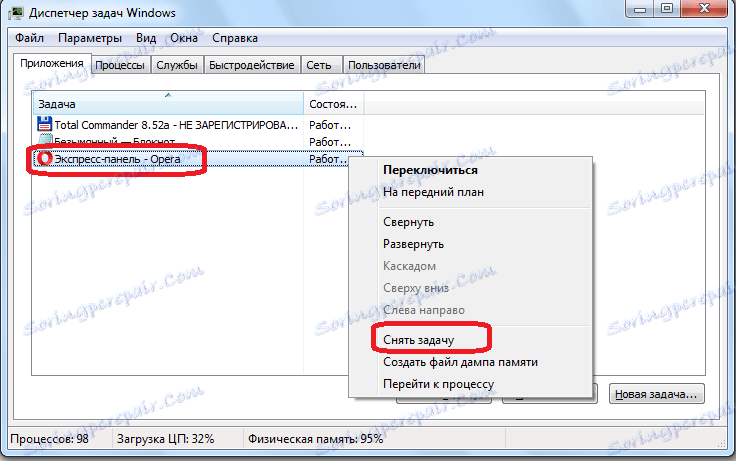736x461 pixels.
Task: Switch to the Процессы tab
Action: pyautogui.click(x=120, y=65)
